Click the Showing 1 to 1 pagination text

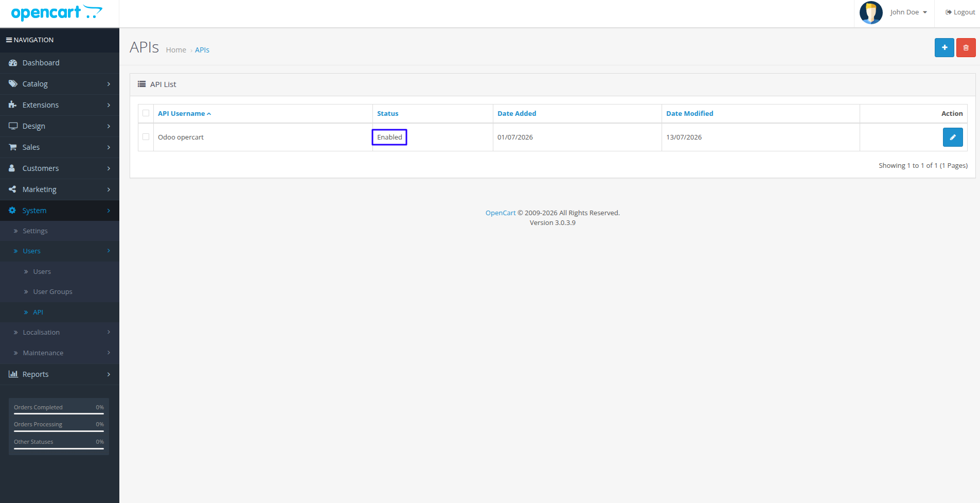(923, 166)
